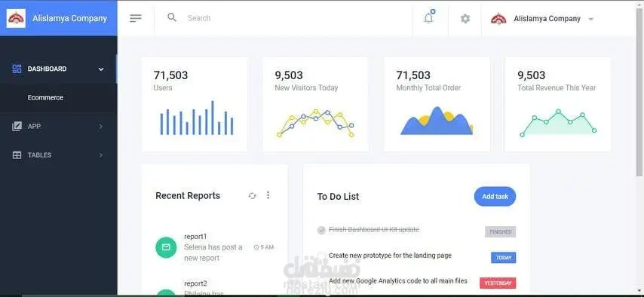This screenshot has width=644, height=297.
Task: Click Alislamya Company title in sidebar header
Action: click(x=69, y=19)
